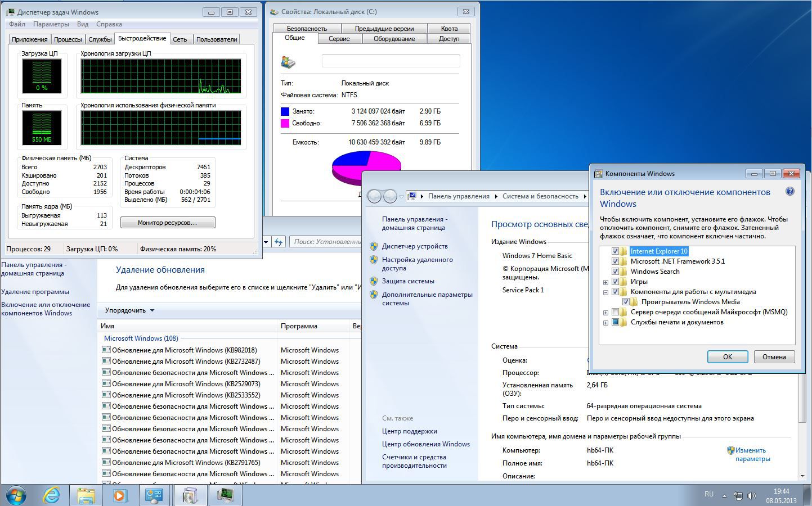Toggle Windows Search component checkbox
Screen dimensions: 812x506
tap(615, 272)
